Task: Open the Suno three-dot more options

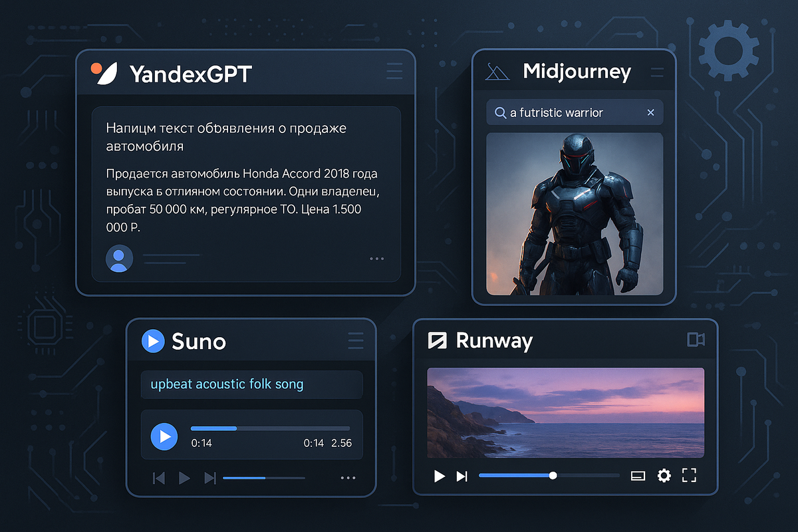Action: coord(348,477)
